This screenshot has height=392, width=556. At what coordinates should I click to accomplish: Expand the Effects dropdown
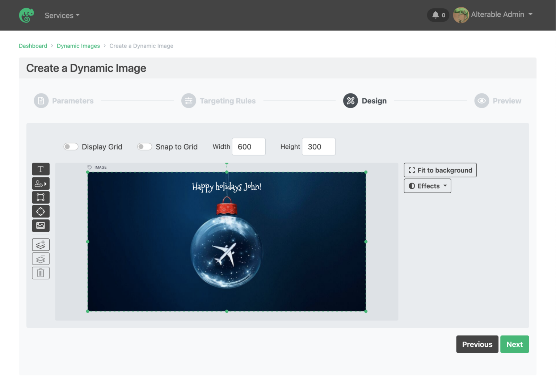pos(427,186)
